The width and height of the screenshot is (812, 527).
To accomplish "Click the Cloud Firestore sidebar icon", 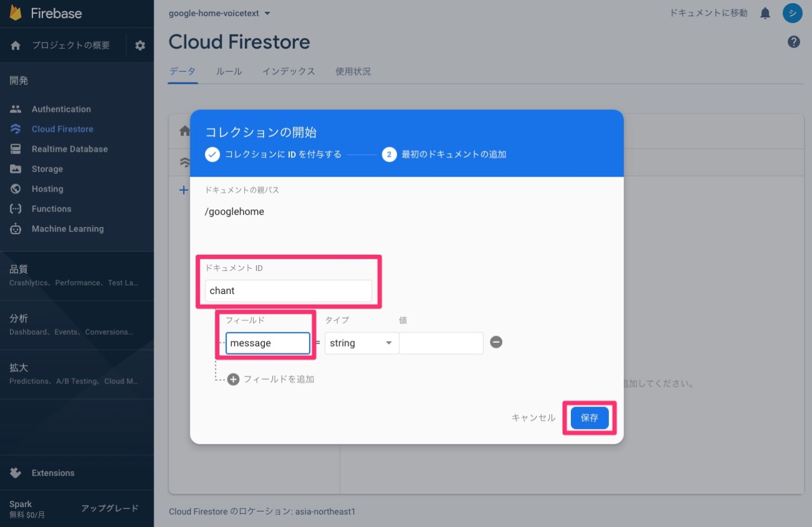I will tap(16, 129).
